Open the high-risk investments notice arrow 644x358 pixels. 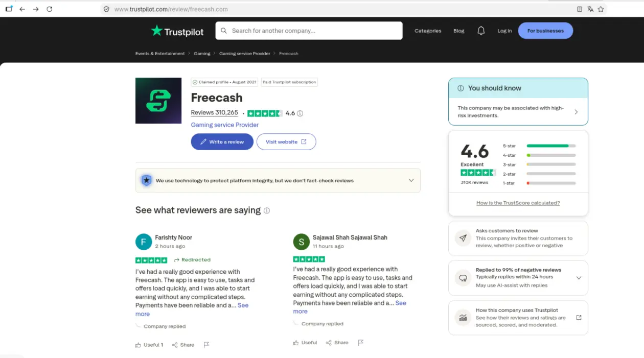point(576,112)
